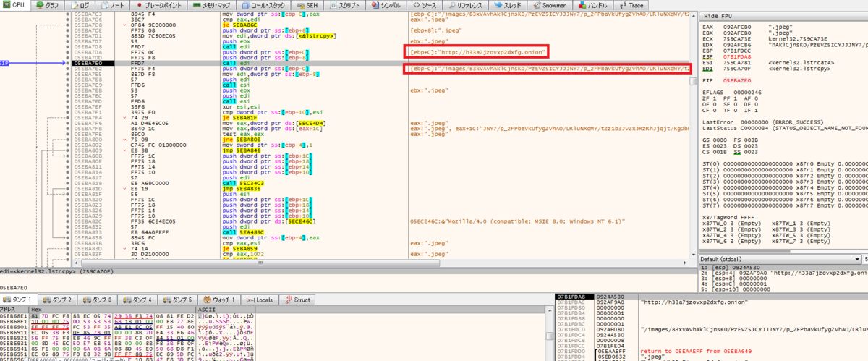Open the SEH tab
868x361 pixels.
pos(312,5)
